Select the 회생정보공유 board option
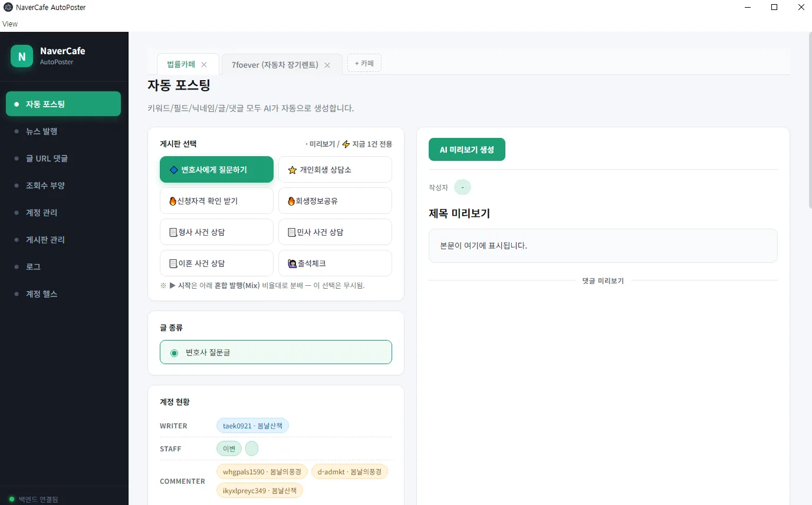 pyautogui.click(x=335, y=201)
